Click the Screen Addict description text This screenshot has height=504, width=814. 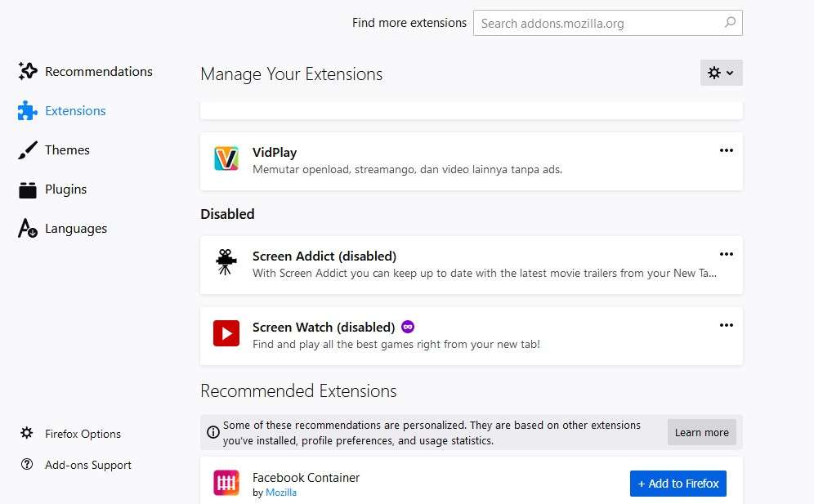[x=485, y=274]
